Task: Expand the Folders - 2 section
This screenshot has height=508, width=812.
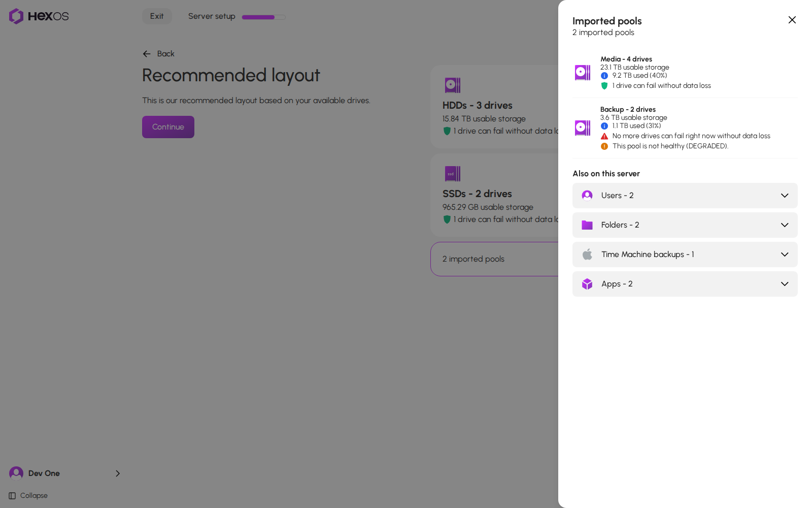Action: (x=685, y=225)
